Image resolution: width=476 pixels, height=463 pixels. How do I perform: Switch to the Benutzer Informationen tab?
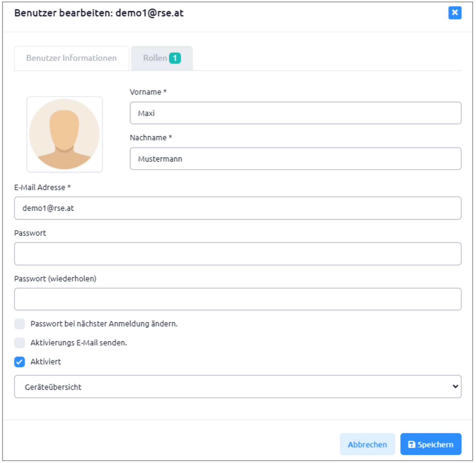(72, 58)
